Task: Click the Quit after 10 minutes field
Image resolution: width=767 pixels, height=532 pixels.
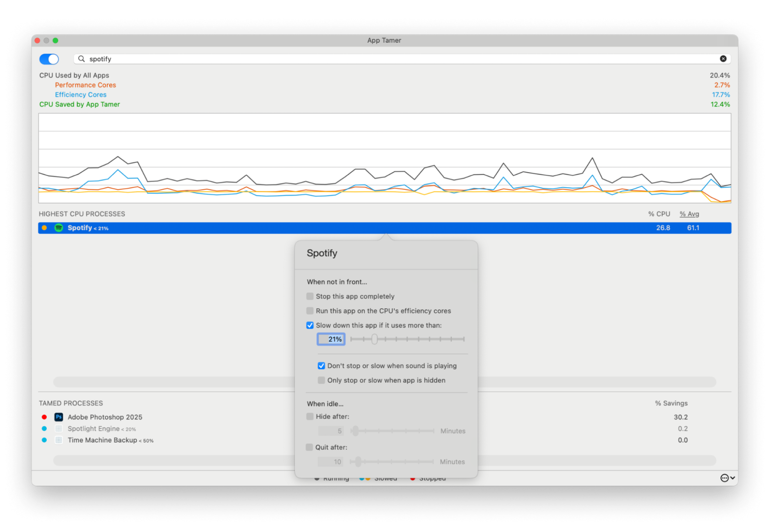Action: click(x=330, y=462)
